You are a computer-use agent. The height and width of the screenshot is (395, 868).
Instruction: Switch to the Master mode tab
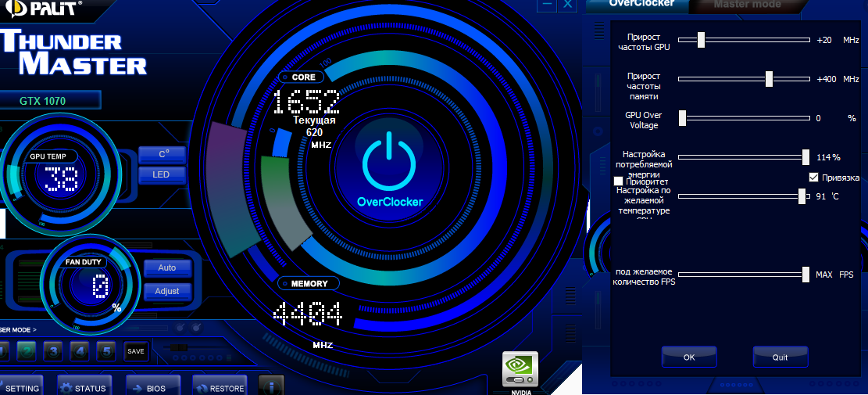coord(747,5)
